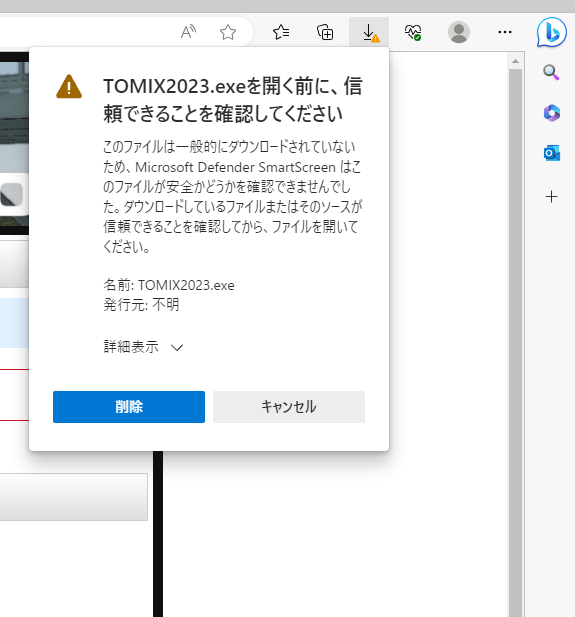
Task: Click the scrollbar up arrow
Action: [x=515, y=61]
